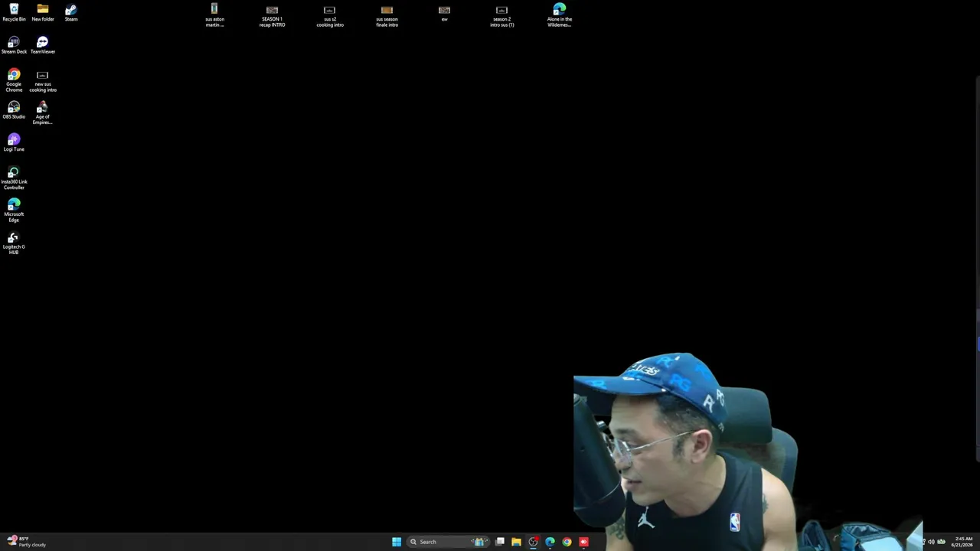
Task: Open Microsoft Edge from the taskbar
Action: tap(550, 542)
